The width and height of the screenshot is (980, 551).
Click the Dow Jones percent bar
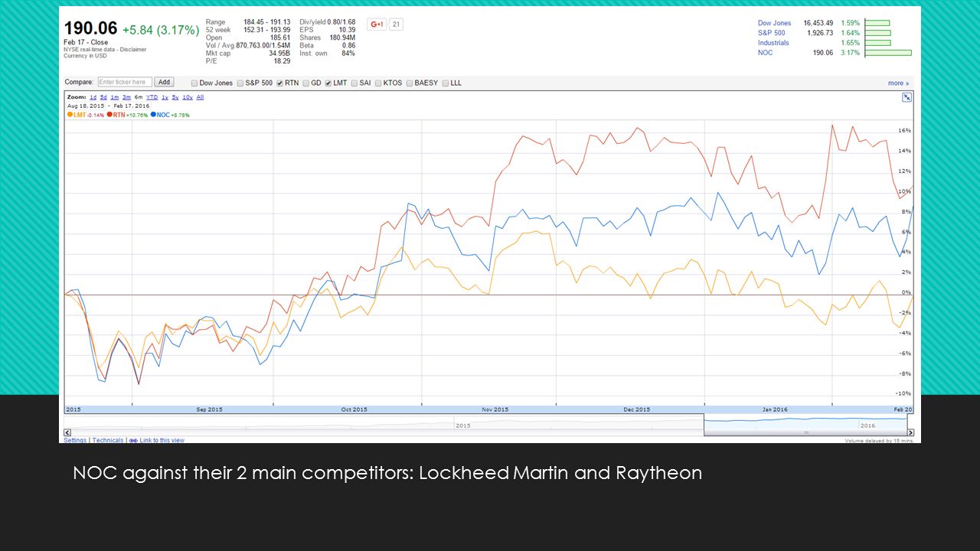pos(877,23)
